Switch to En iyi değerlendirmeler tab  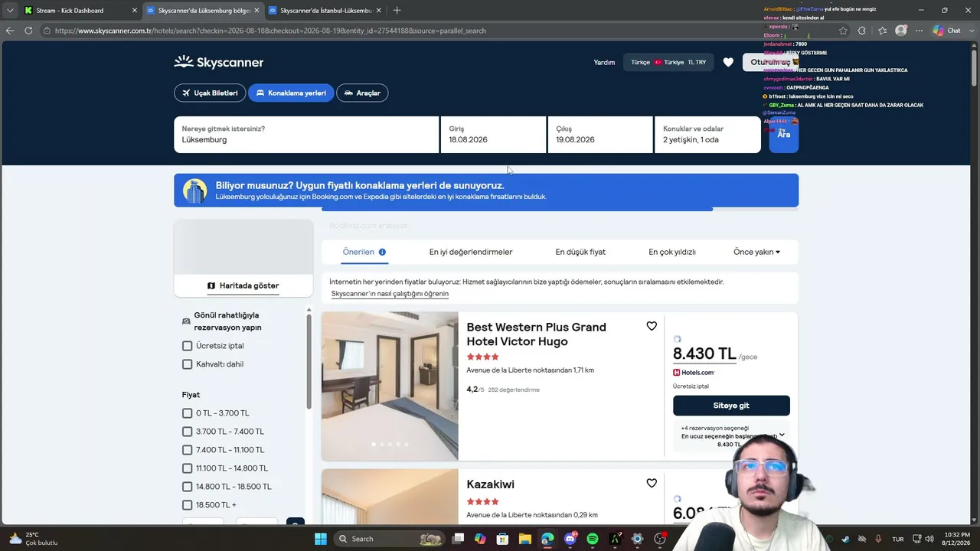pyautogui.click(x=471, y=252)
